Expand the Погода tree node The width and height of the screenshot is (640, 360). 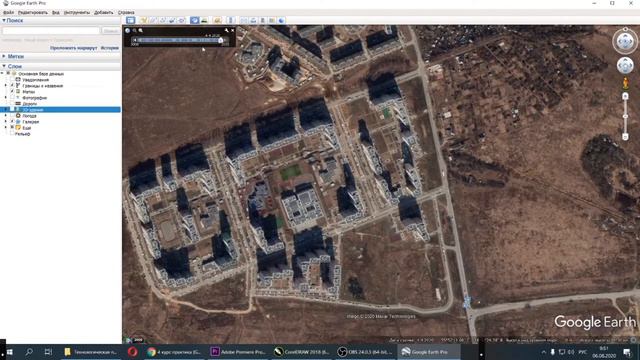(x=5, y=116)
